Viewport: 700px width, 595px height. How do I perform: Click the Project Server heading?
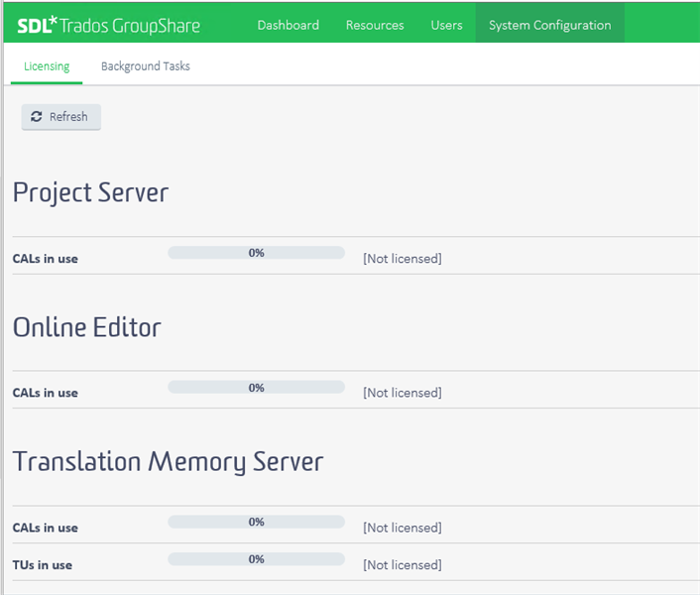90,192
